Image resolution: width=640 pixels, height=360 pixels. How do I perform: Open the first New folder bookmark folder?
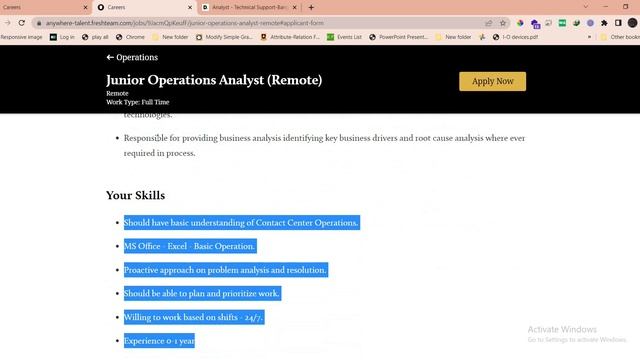(x=170, y=37)
